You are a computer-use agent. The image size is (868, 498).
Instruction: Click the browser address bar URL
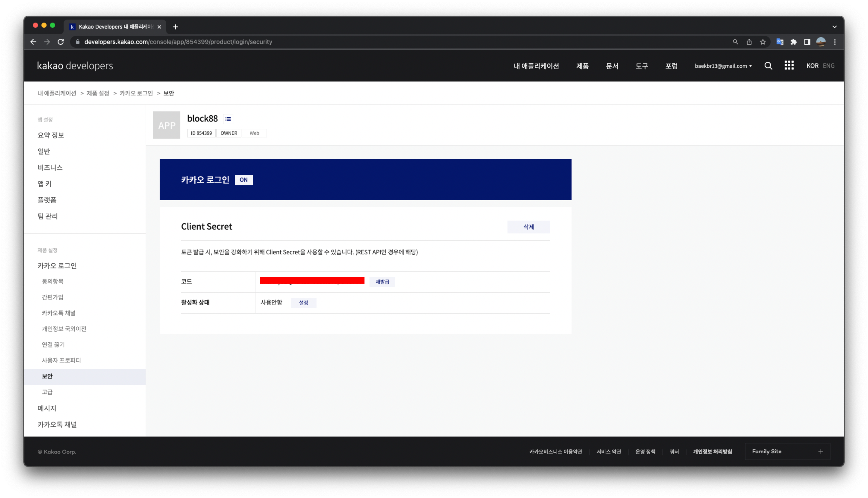[178, 42]
